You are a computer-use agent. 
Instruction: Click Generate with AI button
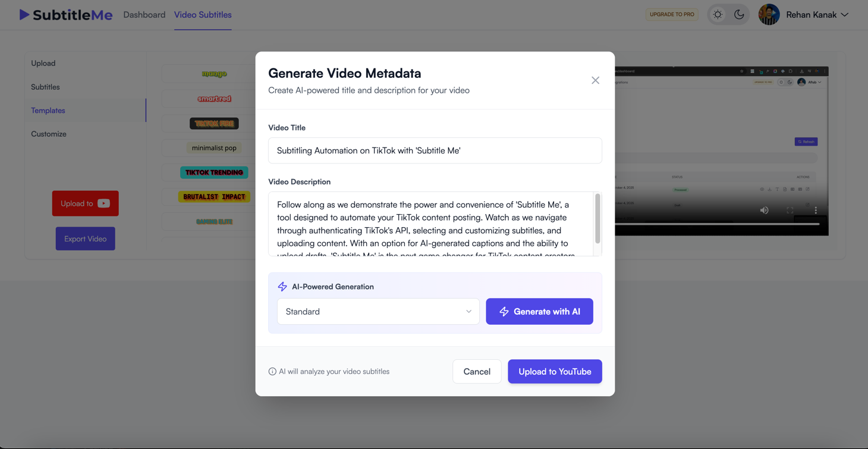539,312
